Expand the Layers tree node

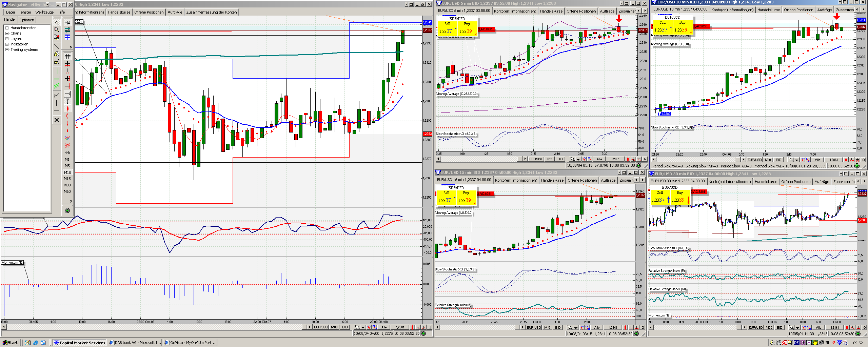click(x=7, y=39)
